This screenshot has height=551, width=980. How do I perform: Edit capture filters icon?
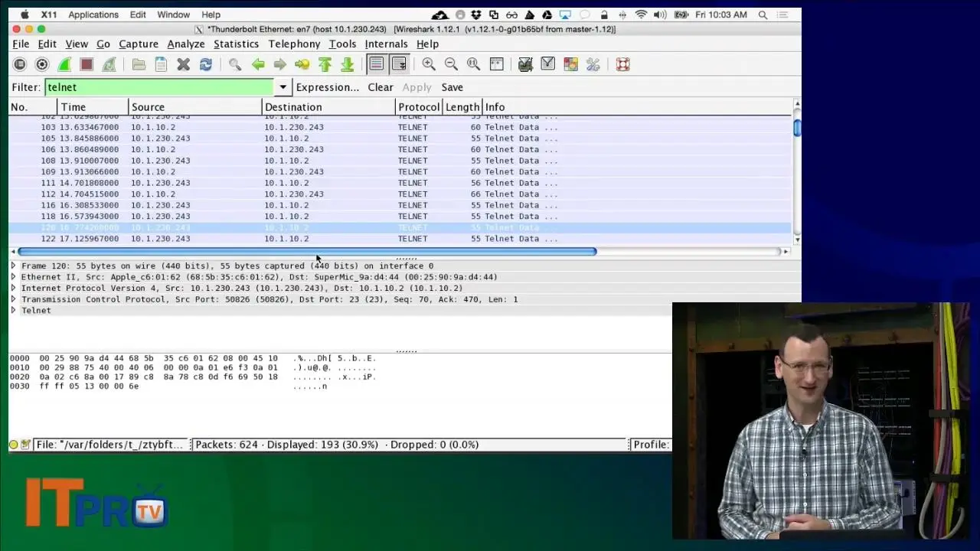coord(525,64)
